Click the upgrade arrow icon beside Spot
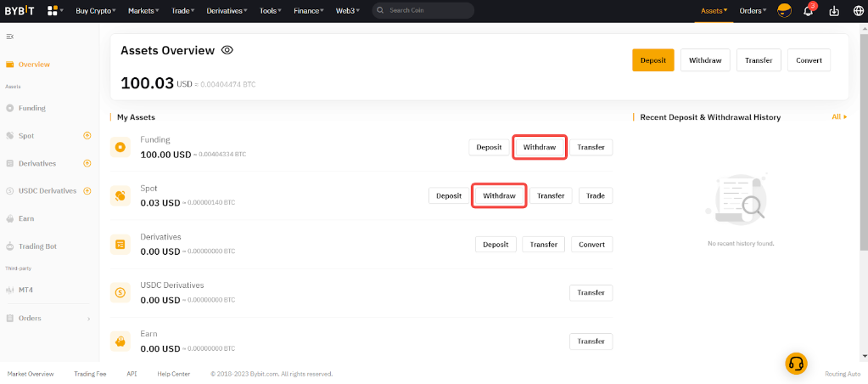This screenshot has height=384, width=868. [87, 136]
